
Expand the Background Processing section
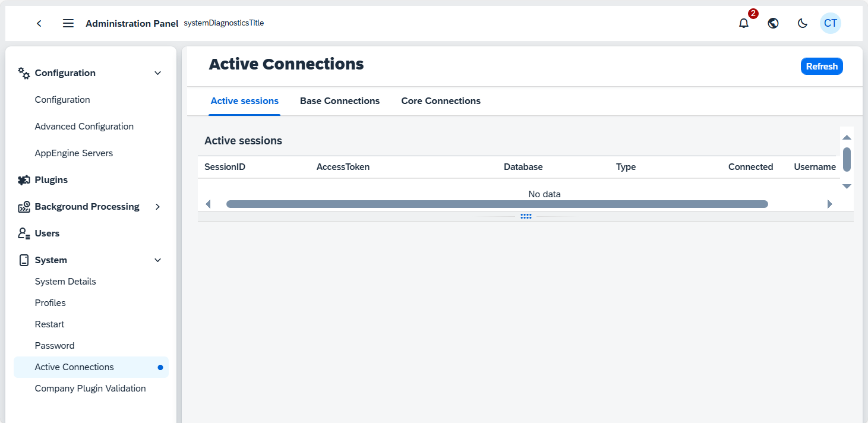tap(157, 207)
